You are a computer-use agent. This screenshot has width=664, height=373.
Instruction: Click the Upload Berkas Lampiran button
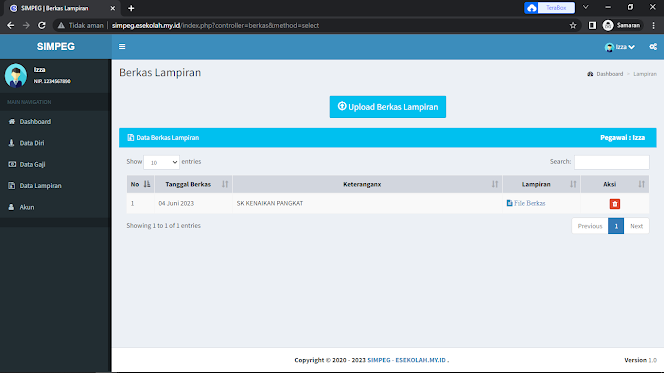click(387, 107)
